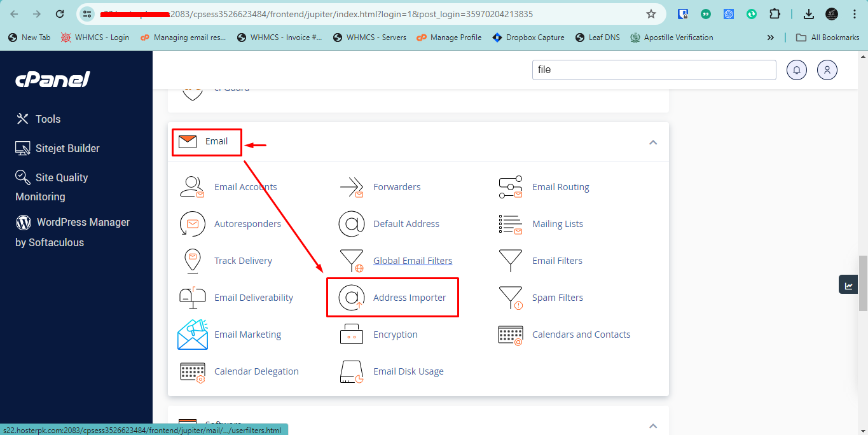This screenshot has width=868, height=435.
Task: Click the notifications bell icon
Action: coord(797,70)
